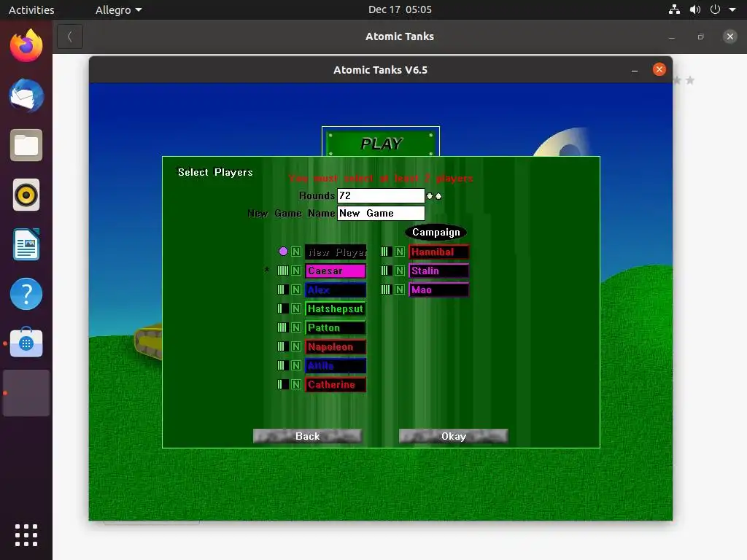
Task: Decrease rounds with the down arrow
Action: point(430,195)
